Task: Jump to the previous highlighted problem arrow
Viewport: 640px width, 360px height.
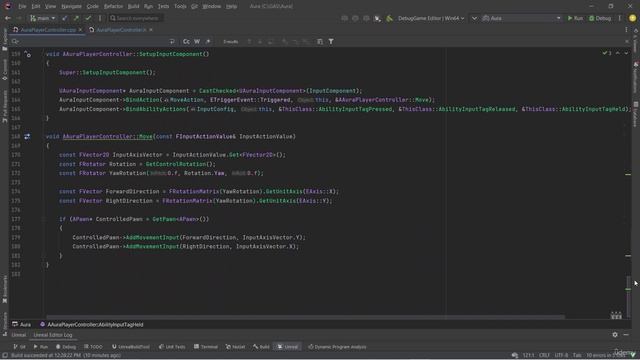Action: (x=618, y=53)
